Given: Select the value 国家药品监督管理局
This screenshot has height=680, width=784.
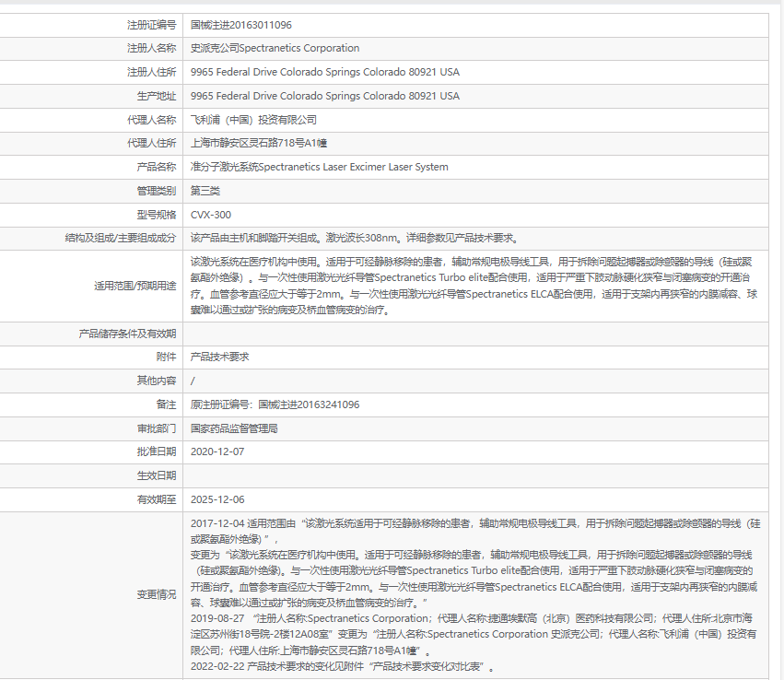Looking at the screenshot, I should (x=234, y=429).
